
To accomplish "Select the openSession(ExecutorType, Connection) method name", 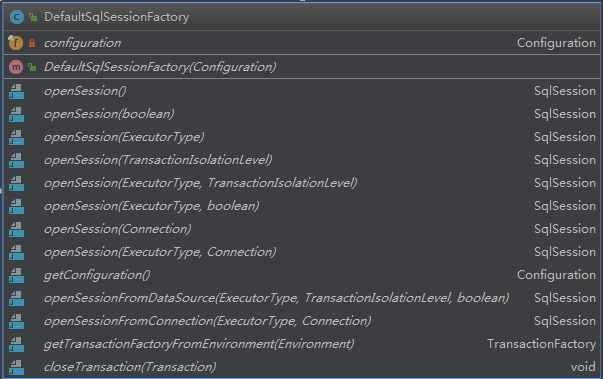I will [160, 252].
